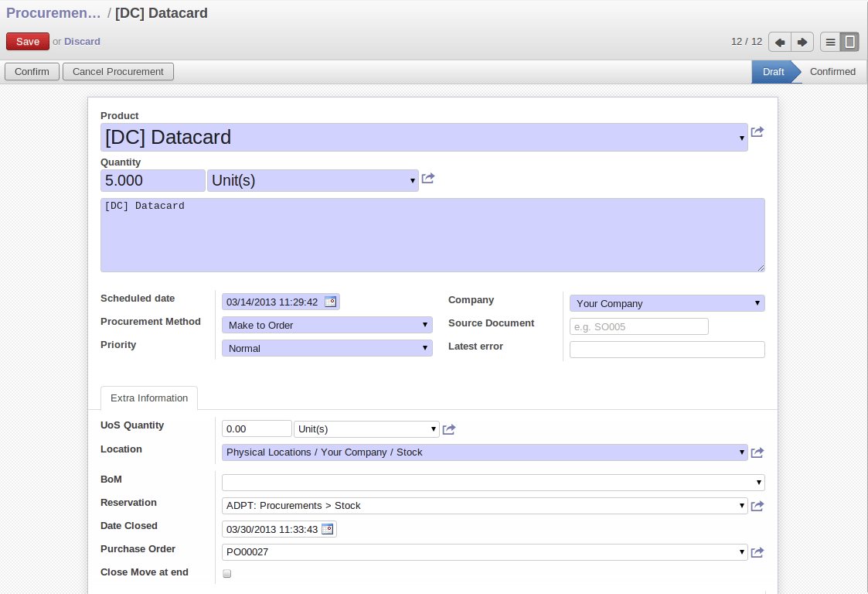The width and height of the screenshot is (868, 594).
Task: Enable the Close Move at end checkbox
Action: [226, 572]
